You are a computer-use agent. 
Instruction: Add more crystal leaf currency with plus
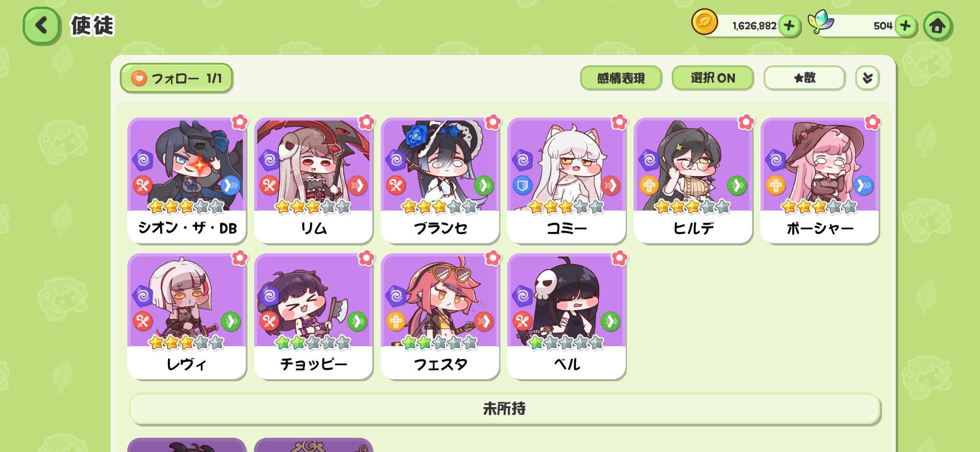pos(905,26)
